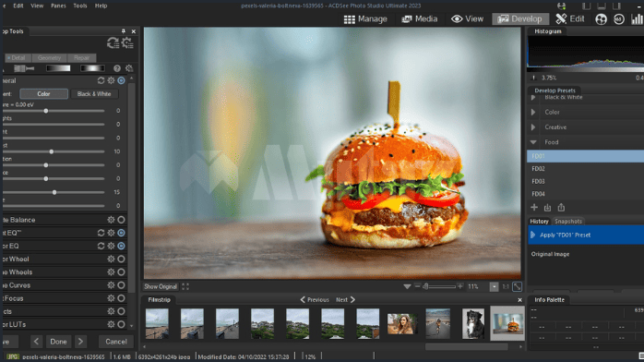Reset the Light EQ group
644x362 pixels.
[101, 233]
